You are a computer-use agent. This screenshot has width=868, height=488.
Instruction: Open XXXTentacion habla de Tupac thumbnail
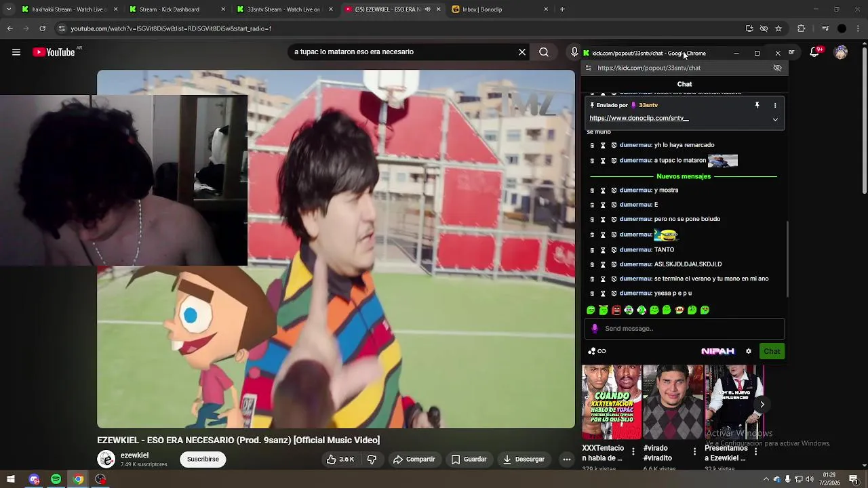click(x=611, y=403)
